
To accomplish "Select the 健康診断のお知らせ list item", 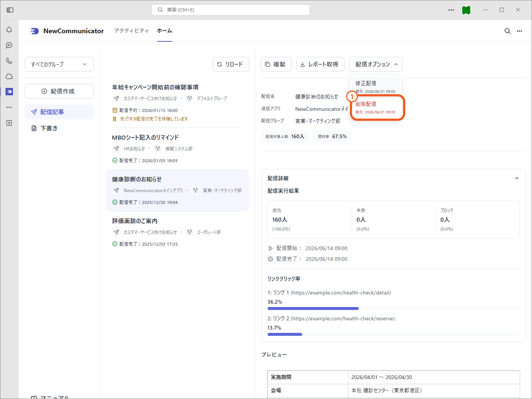I will 177,190.
